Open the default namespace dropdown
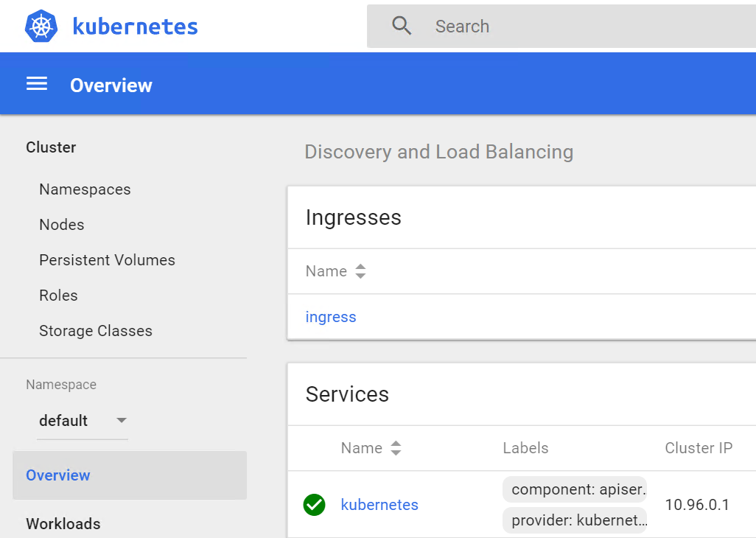The image size is (756, 538). pyautogui.click(x=83, y=420)
